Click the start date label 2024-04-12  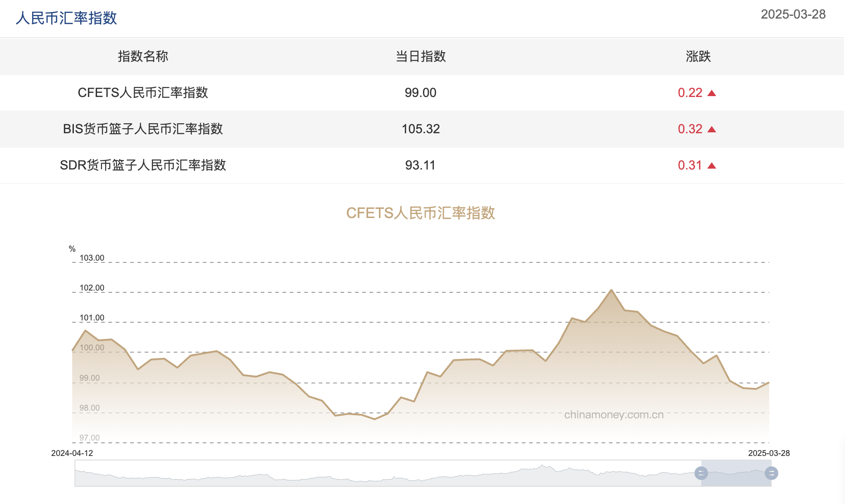pyautogui.click(x=73, y=453)
